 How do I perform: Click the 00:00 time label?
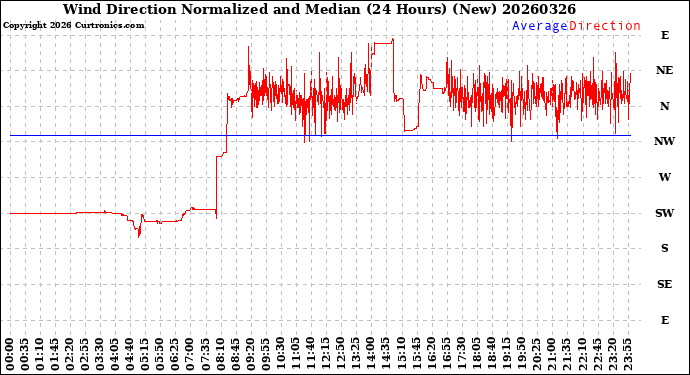pyautogui.click(x=10, y=355)
